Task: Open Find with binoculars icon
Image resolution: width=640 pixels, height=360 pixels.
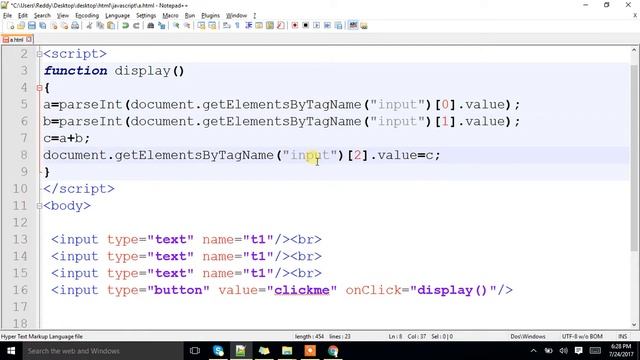Action: (x=150, y=26)
